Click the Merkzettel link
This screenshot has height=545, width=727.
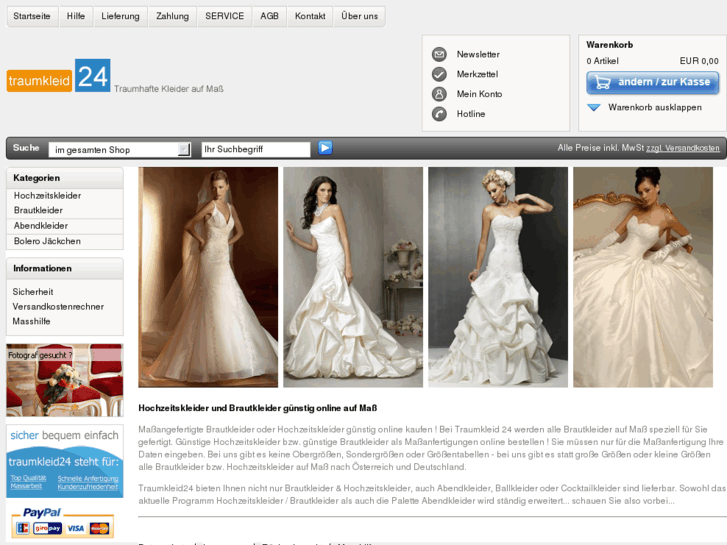point(477,74)
